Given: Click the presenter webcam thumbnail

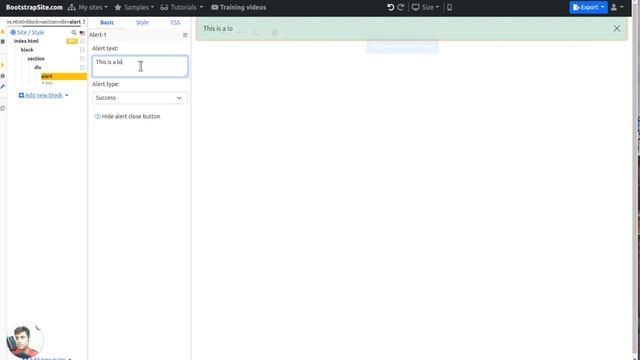Looking at the screenshot, I should pyautogui.click(x=25, y=340).
